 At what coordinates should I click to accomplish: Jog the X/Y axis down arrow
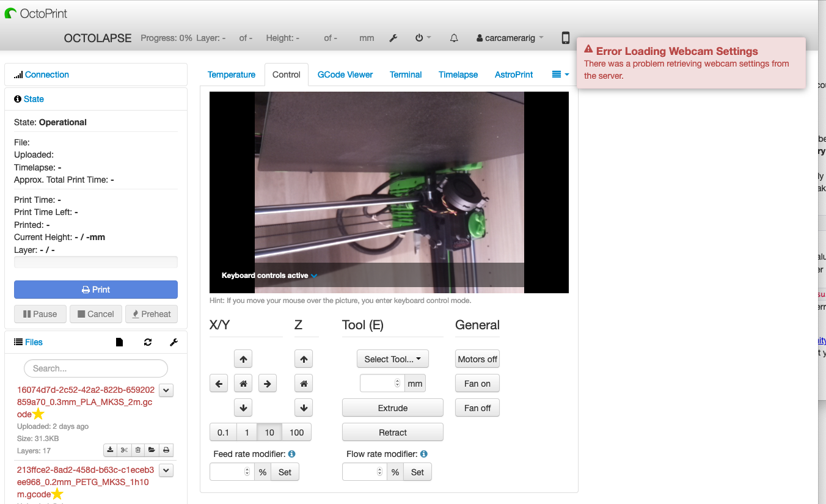pos(243,408)
